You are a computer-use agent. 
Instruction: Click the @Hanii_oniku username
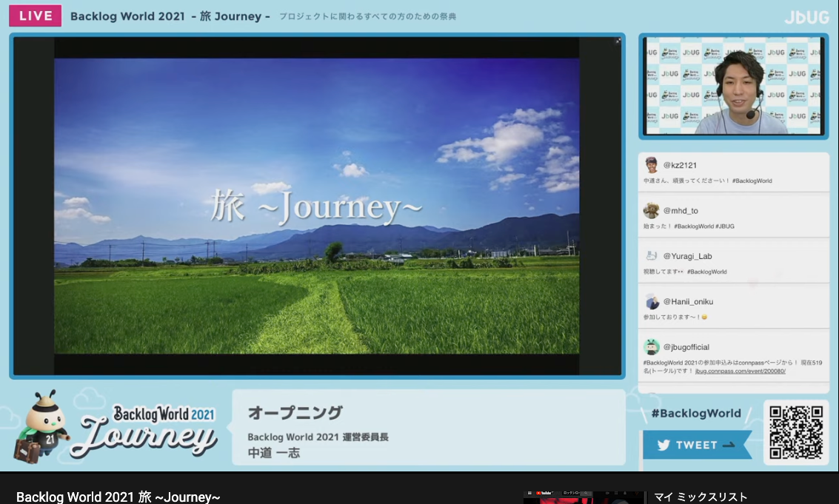coord(688,302)
